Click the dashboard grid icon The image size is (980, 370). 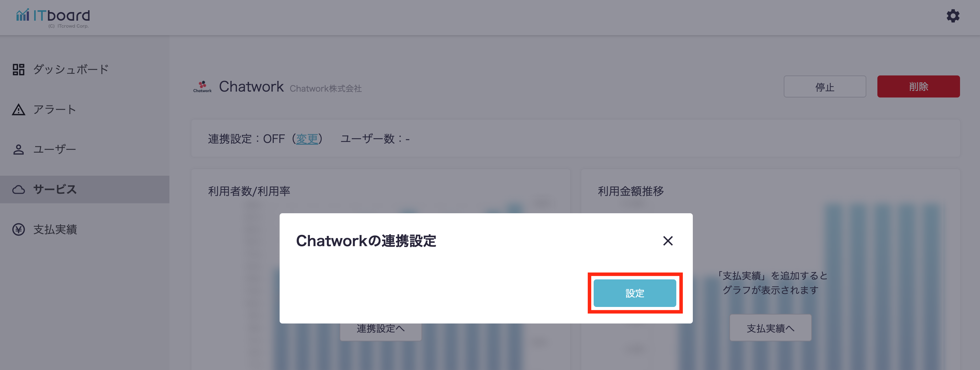(x=18, y=69)
